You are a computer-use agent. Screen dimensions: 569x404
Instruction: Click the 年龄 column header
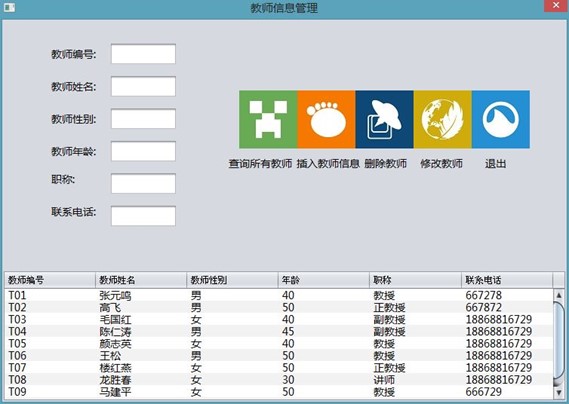(324, 280)
